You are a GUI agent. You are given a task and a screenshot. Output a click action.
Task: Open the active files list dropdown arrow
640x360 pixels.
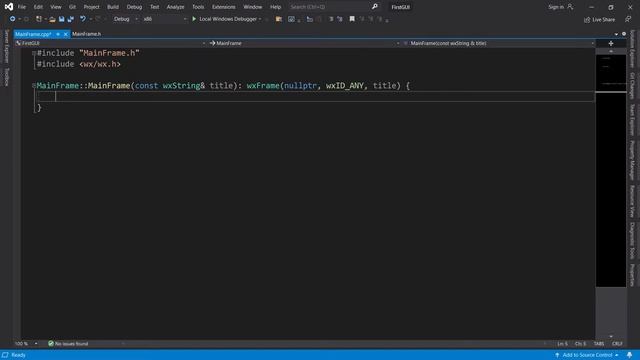(x=616, y=34)
